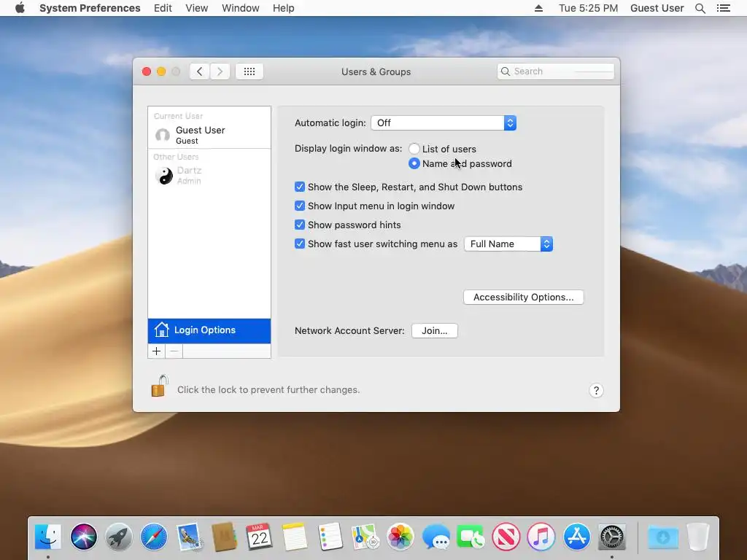Add a user with the plus button
Image resolution: width=747 pixels, height=560 pixels.
pos(156,351)
